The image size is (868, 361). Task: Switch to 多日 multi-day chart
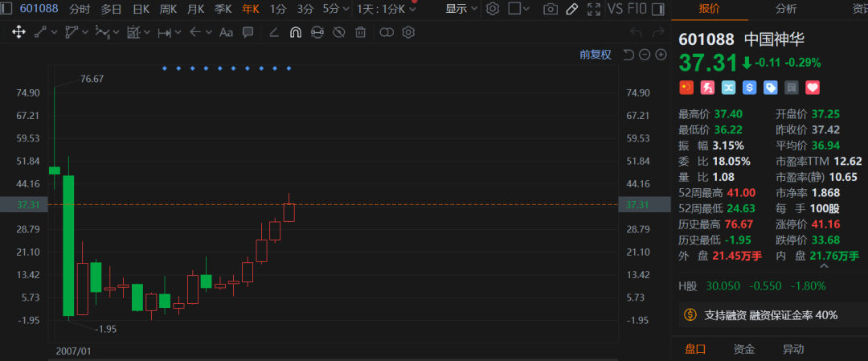(x=112, y=9)
